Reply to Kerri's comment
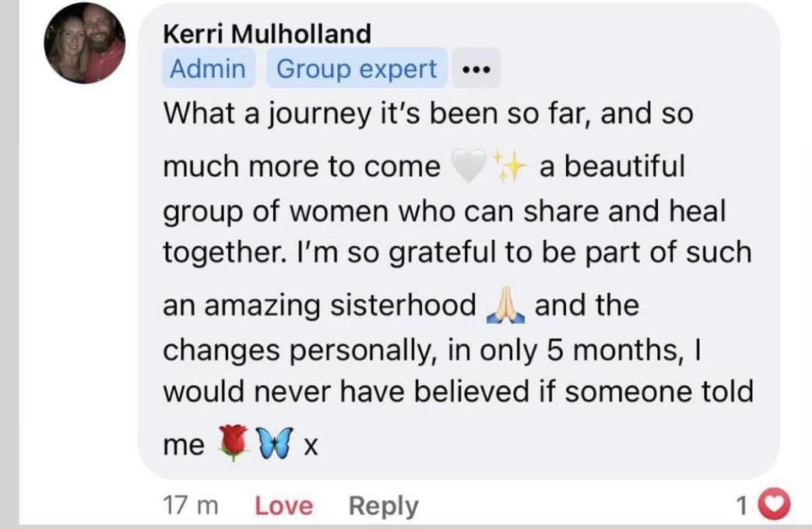Viewport: 812px width, 529px height. 383,506
